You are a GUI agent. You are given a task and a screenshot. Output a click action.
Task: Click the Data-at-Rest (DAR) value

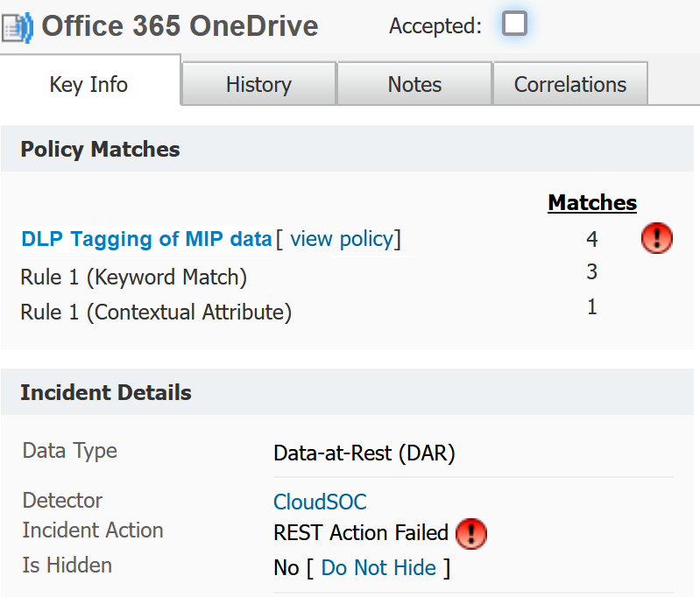click(364, 453)
